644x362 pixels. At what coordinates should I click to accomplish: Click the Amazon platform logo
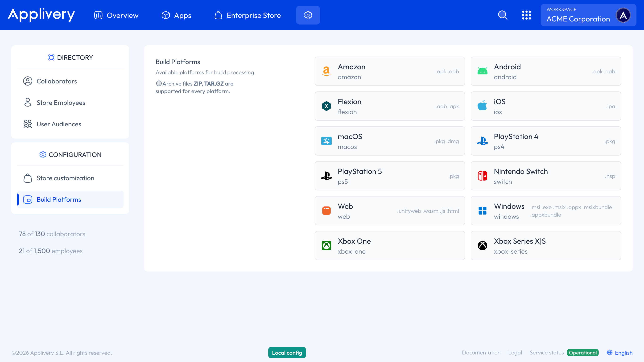pos(326,71)
